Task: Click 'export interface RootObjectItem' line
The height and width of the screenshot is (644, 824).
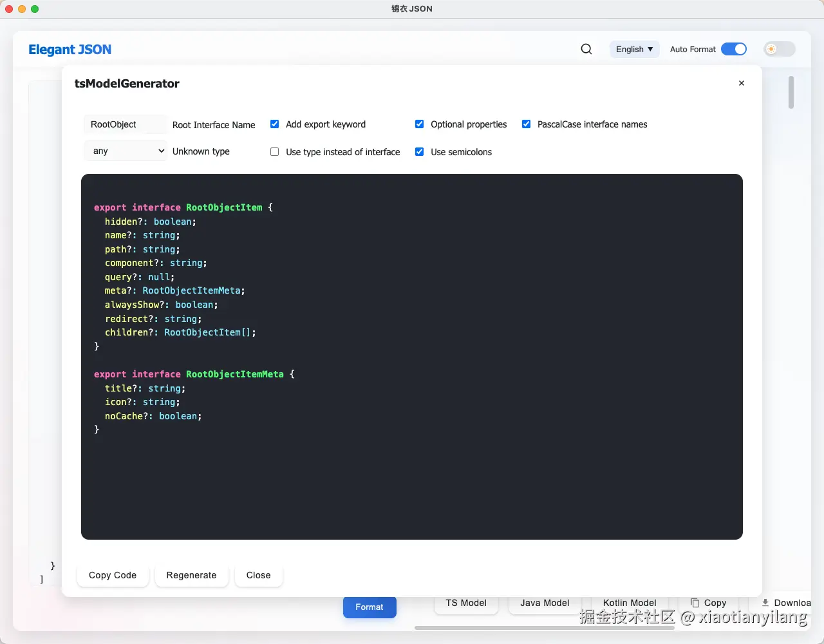Action: 183,207
